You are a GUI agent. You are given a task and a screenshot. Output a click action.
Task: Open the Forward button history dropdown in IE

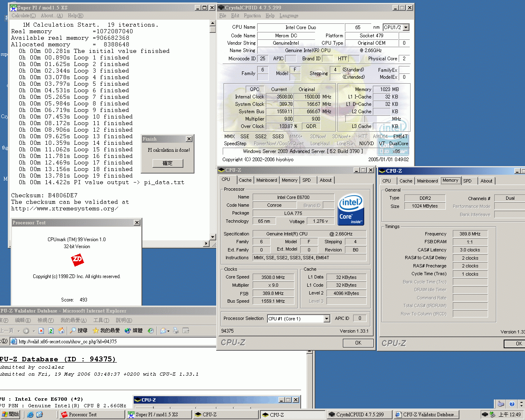(33, 331)
